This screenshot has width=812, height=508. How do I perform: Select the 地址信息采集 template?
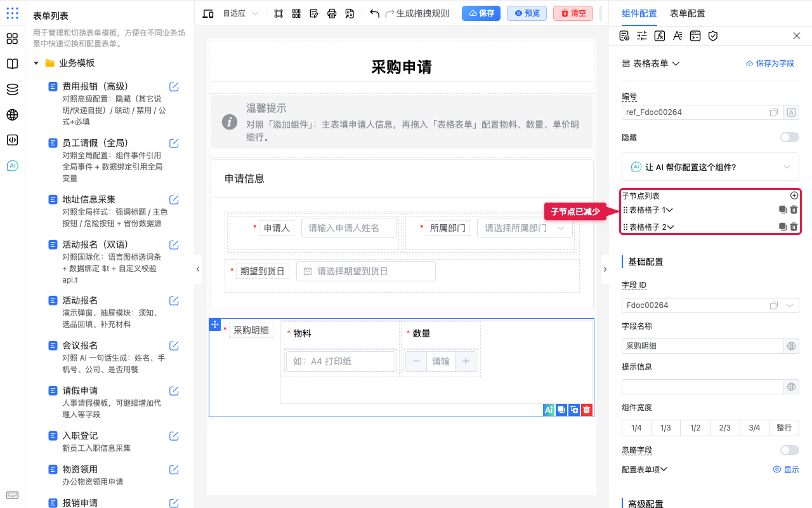pyautogui.click(x=89, y=199)
